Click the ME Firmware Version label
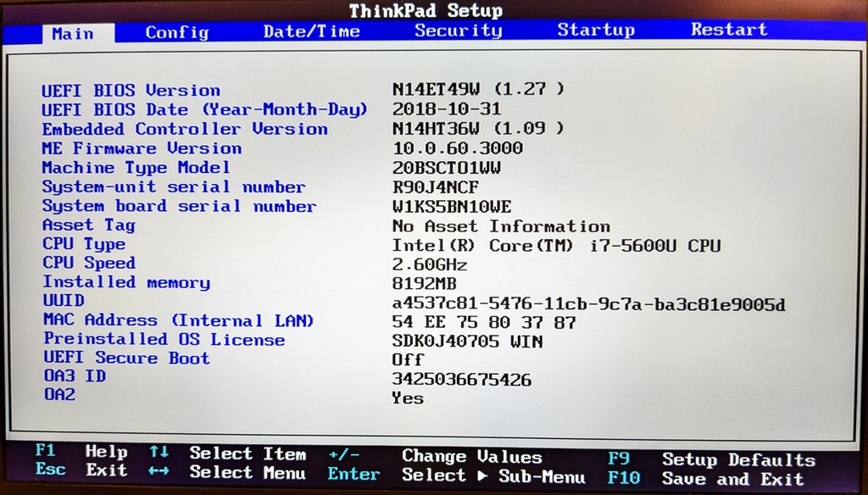This screenshot has height=495, width=868. tap(142, 148)
